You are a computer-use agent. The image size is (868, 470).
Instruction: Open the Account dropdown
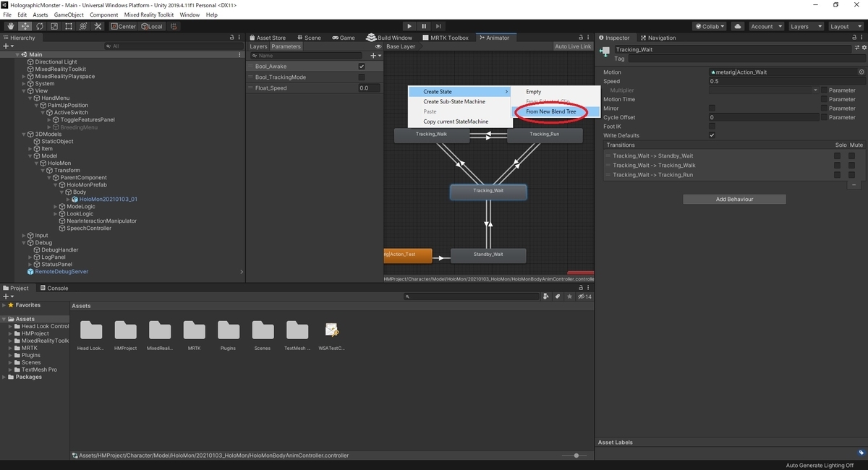[765, 26]
